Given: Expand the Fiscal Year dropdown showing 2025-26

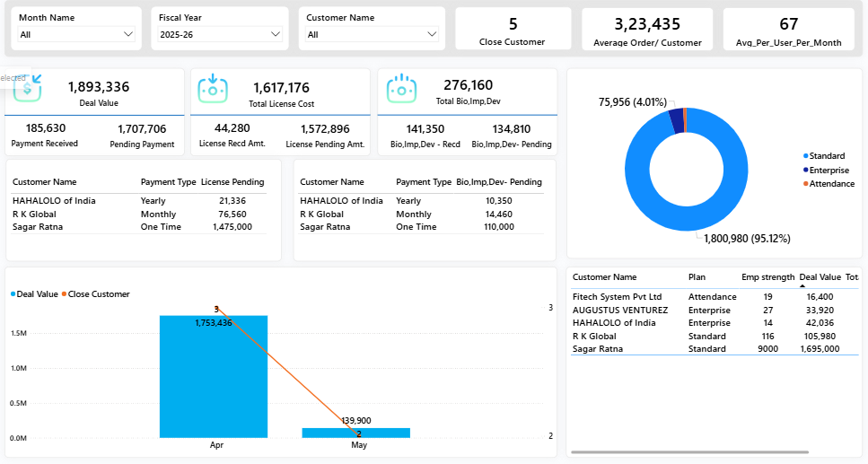Looking at the screenshot, I should tap(275, 34).
